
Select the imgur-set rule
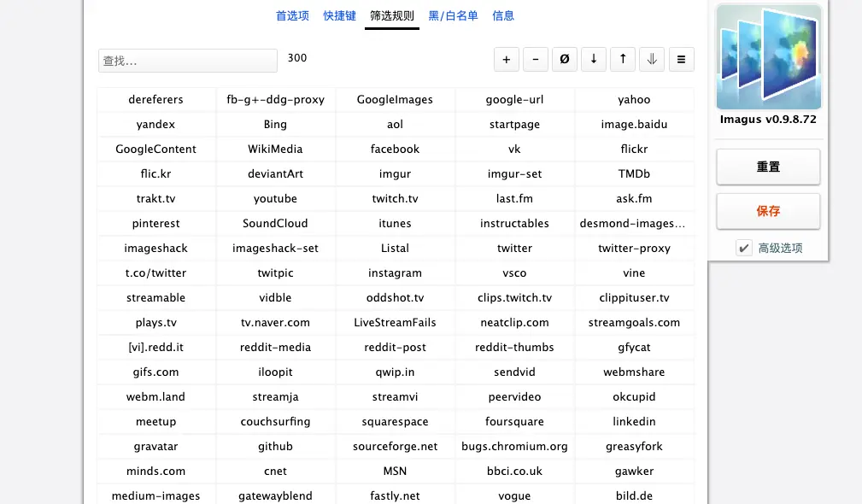pos(514,173)
